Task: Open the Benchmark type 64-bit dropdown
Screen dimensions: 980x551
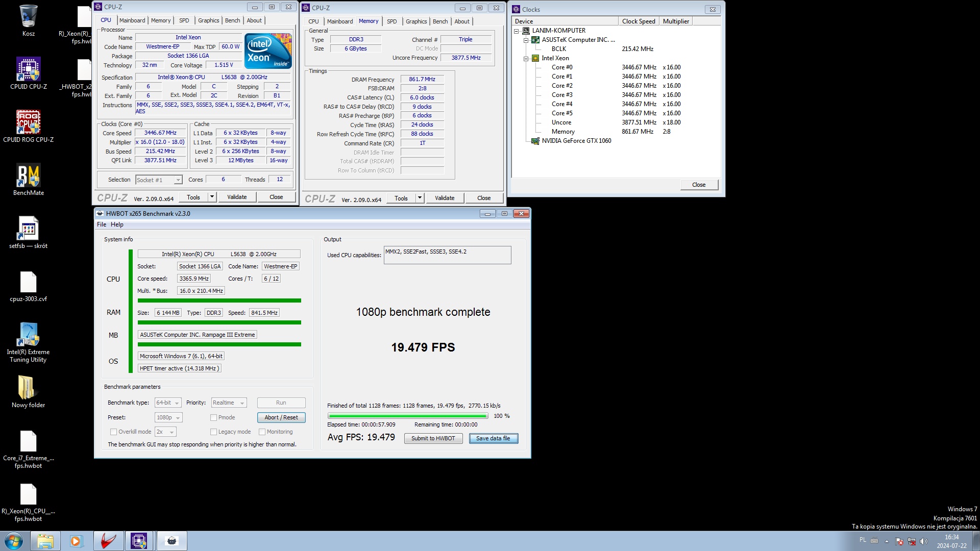Action: tap(168, 403)
